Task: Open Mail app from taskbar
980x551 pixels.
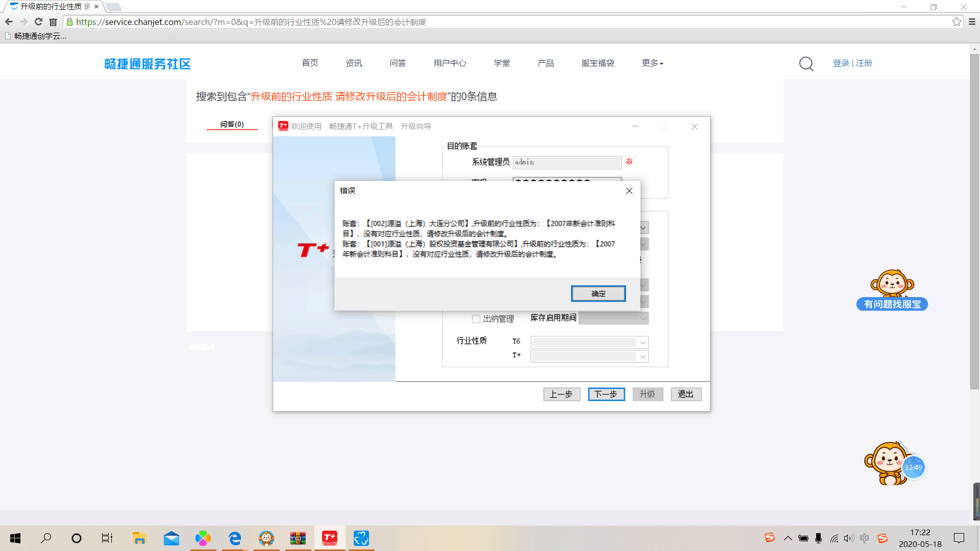Action: [171, 538]
